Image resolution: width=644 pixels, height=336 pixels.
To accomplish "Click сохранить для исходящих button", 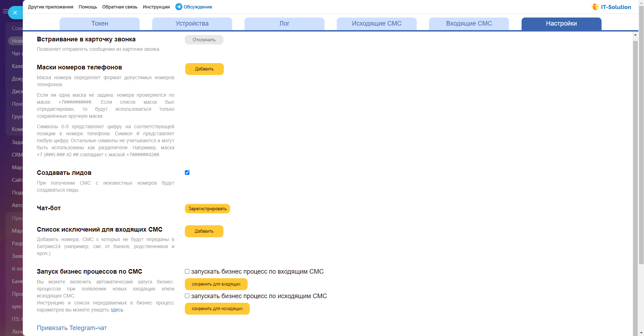I will tap(217, 309).
